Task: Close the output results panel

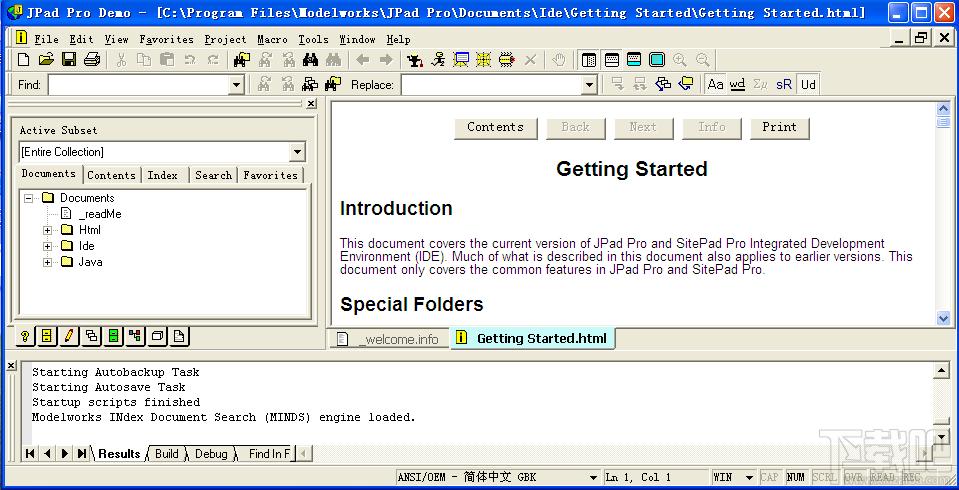Action: pos(10,365)
